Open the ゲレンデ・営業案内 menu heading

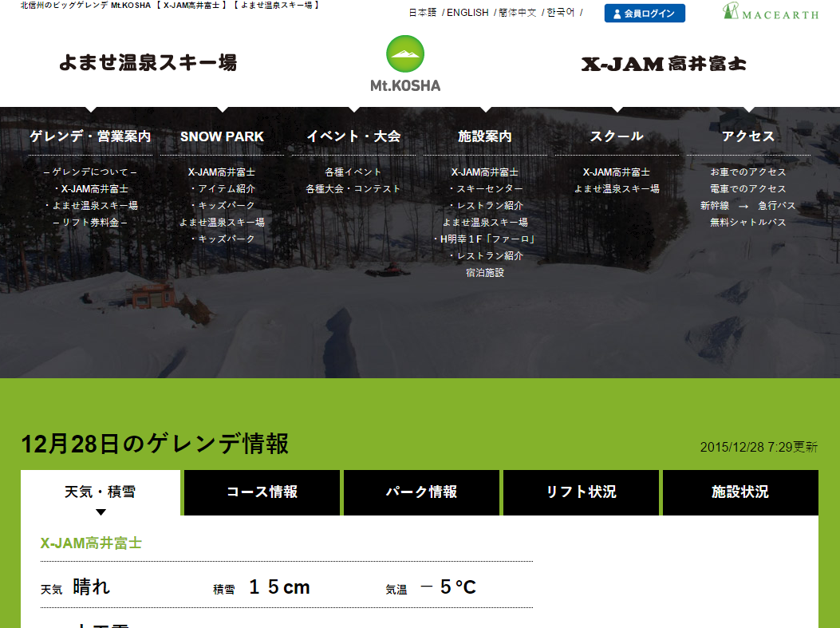90,136
